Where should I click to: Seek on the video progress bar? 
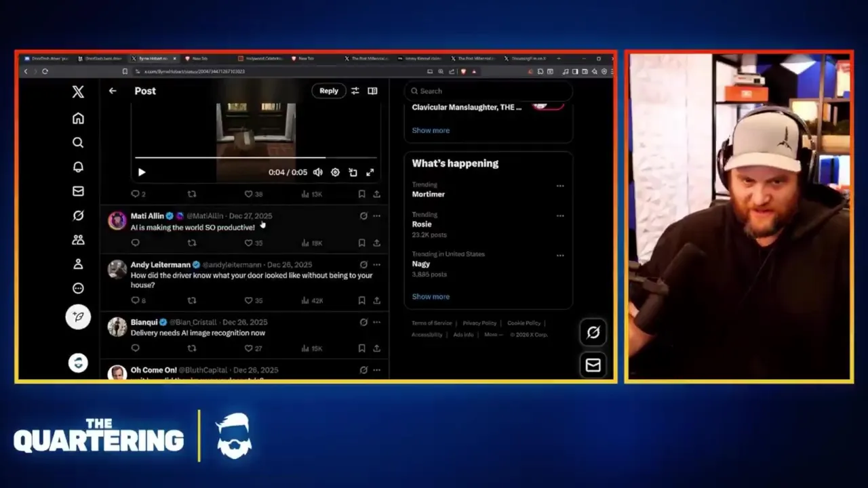(256, 158)
